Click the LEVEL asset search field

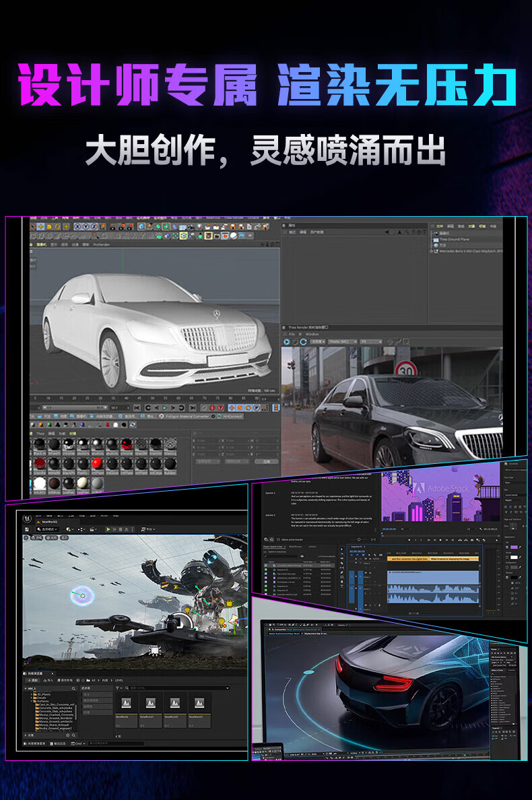pos(176,688)
